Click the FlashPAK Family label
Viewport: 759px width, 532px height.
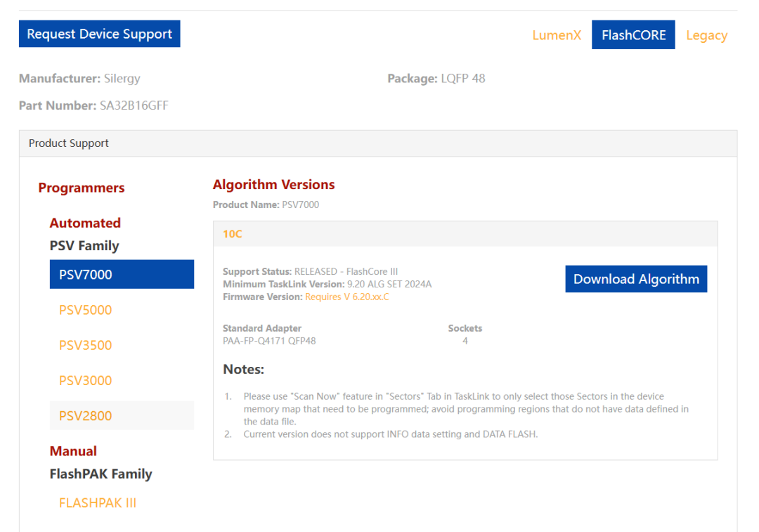point(100,474)
